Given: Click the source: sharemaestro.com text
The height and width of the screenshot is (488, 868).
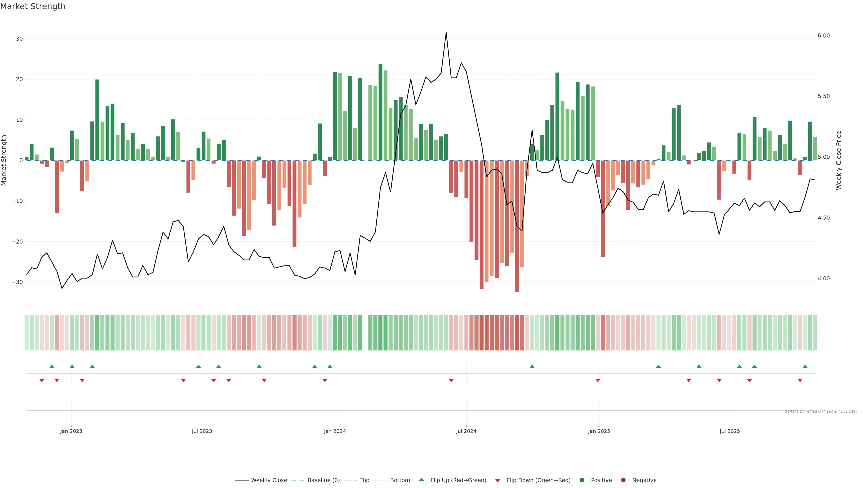Looking at the screenshot, I should pos(821,411).
